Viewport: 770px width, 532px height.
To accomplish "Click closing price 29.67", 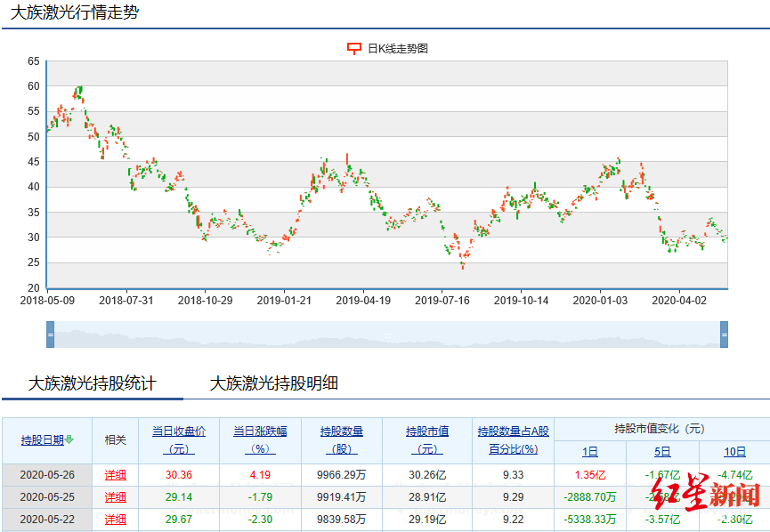I will coord(179,520).
